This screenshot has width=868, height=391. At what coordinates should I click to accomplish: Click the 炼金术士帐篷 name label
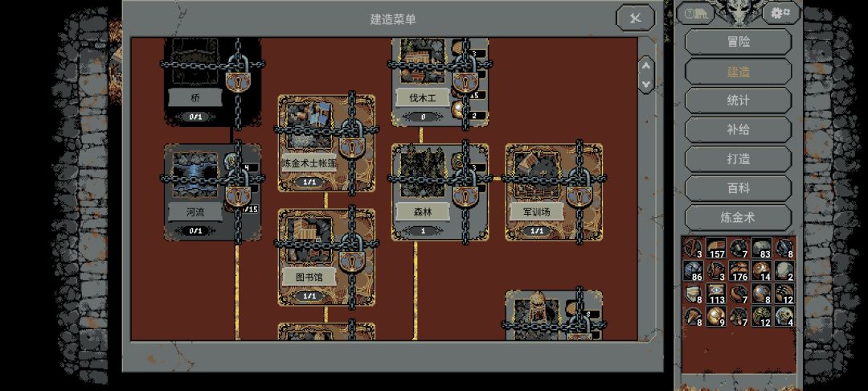pos(309,163)
